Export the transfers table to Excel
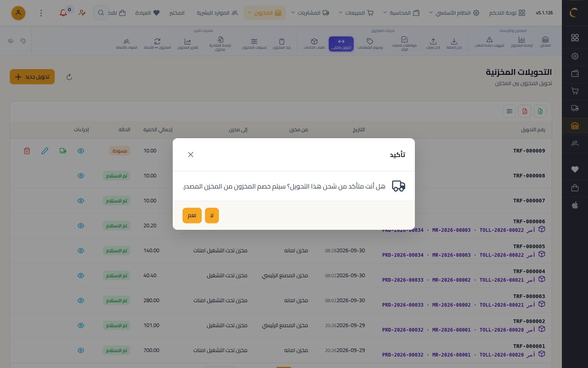 tap(540, 111)
